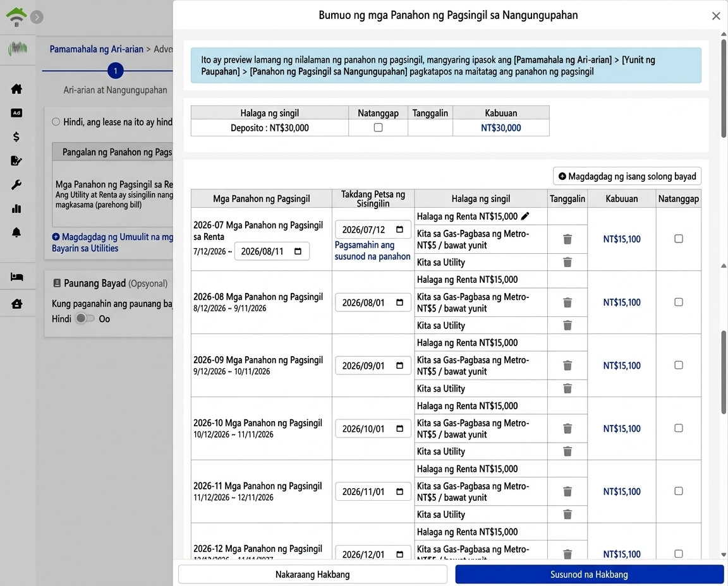The width and height of the screenshot is (728, 586).
Task: Click the Pamamahala ng Ari-arian breadcrumb
Action: point(97,49)
